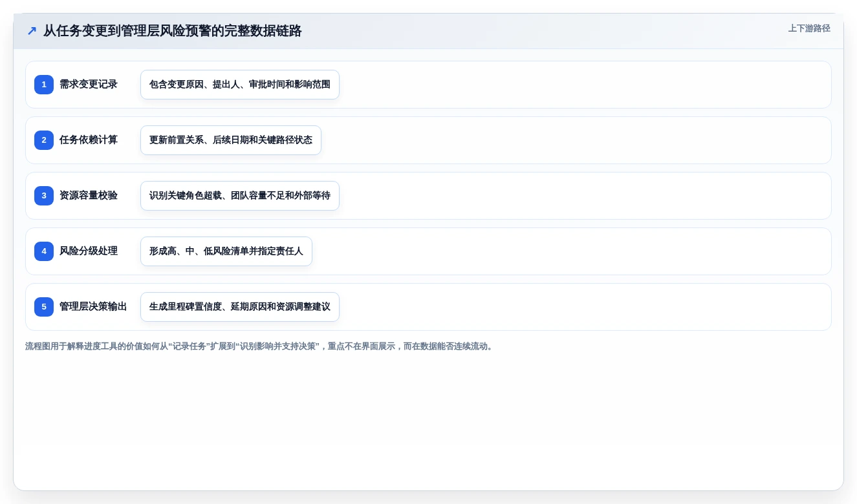Click step number badge 1
This screenshot has width=857, height=504.
point(44,85)
